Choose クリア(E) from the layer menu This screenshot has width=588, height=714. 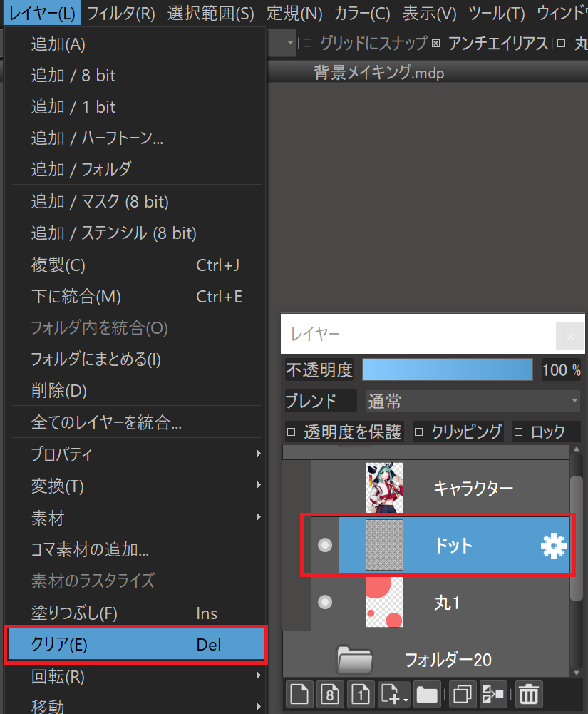[136, 644]
